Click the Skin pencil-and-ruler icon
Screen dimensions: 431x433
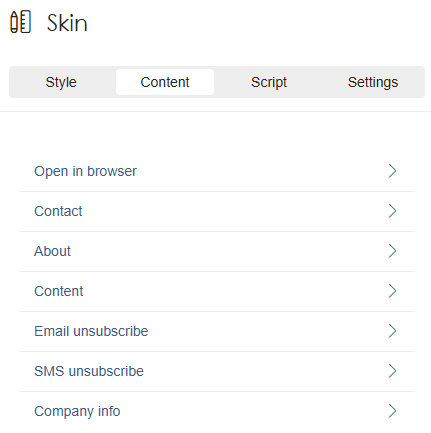pyautogui.click(x=20, y=22)
